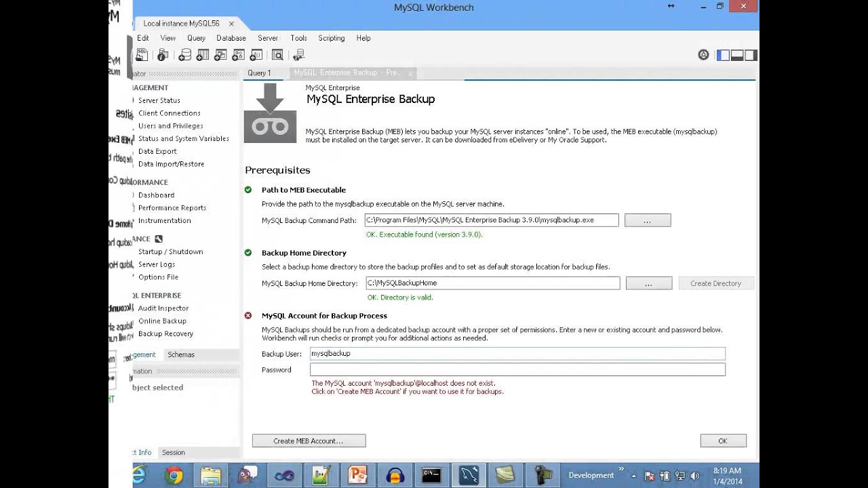Open the headphones app taskbar icon

[x=395, y=475]
